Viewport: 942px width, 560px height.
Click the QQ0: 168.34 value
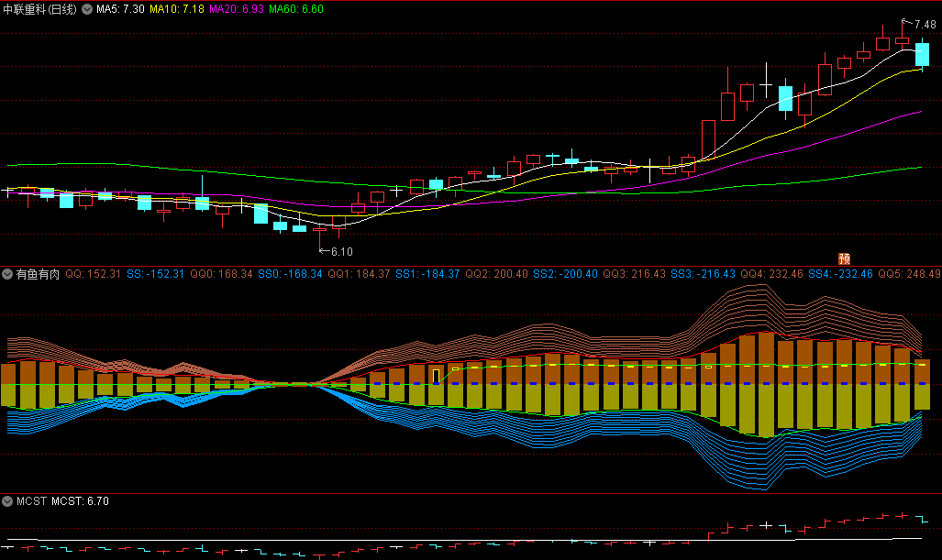pyautogui.click(x=221, y=274)
